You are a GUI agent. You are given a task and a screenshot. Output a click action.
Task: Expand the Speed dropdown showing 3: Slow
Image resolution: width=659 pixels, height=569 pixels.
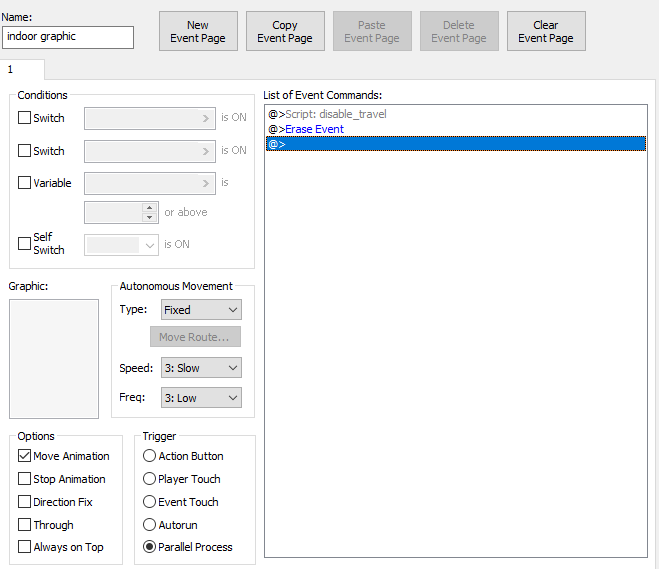click(201, 368)
